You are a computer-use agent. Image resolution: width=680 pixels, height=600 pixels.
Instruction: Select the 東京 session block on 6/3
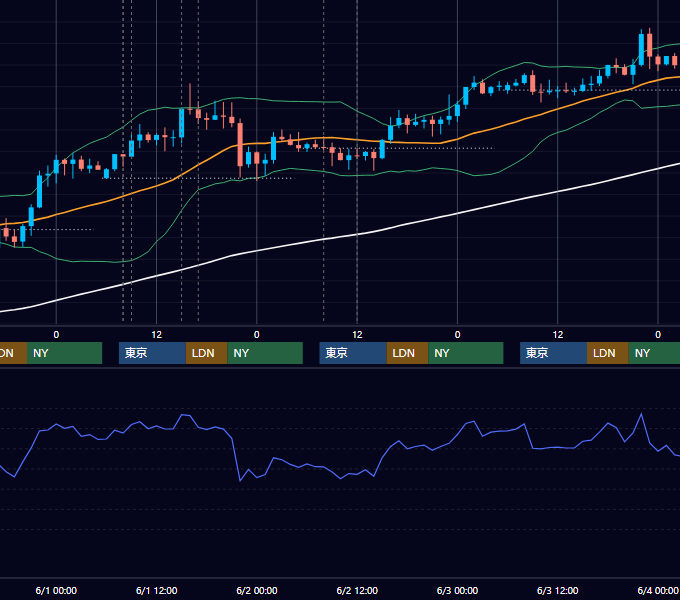tap(553, 353)
